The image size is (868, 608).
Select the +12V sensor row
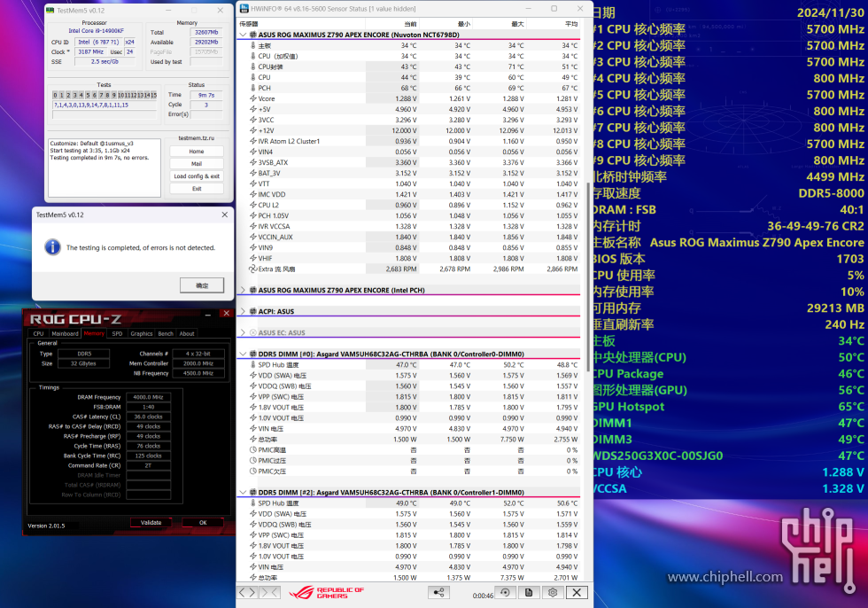tap(408, 130)
